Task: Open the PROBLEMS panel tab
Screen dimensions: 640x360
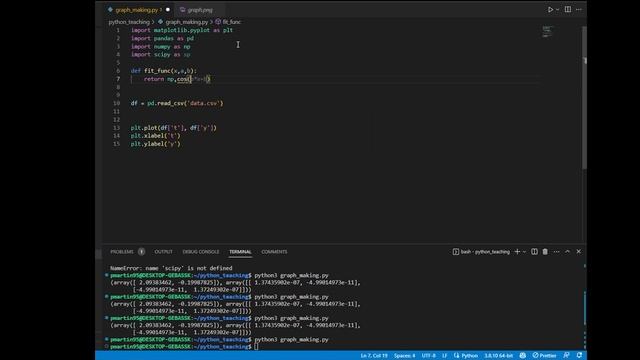Action: pos(122,252)
